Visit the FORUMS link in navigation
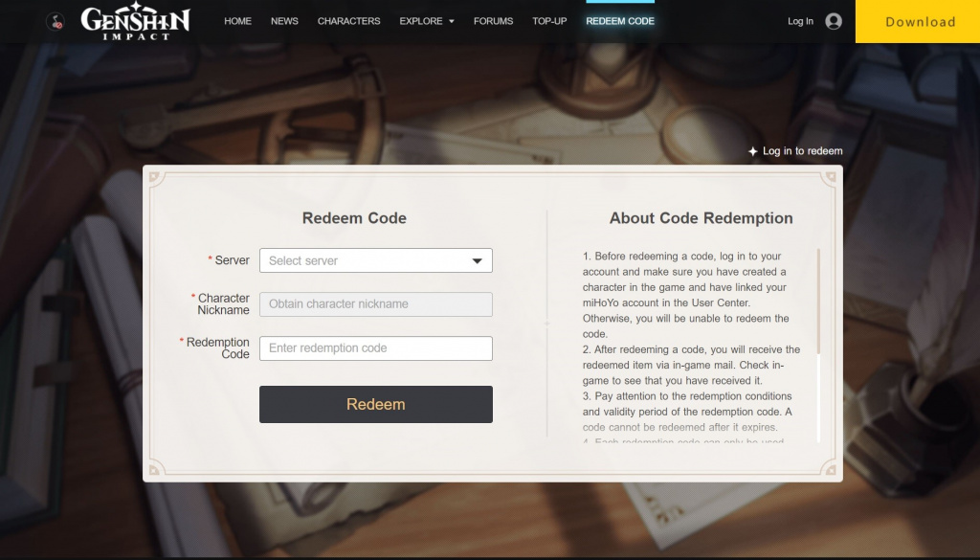This screenshot has width=980, height=560. pos(493,21)
